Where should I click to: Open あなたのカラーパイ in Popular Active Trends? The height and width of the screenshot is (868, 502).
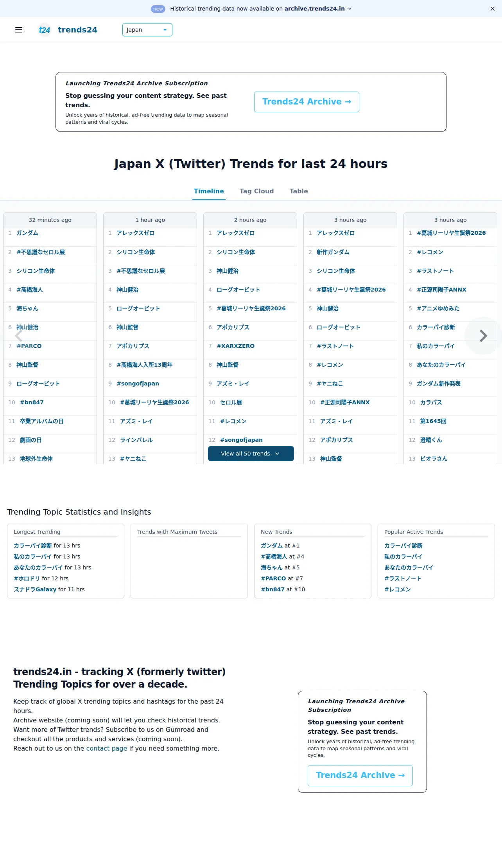click(409, 568)
